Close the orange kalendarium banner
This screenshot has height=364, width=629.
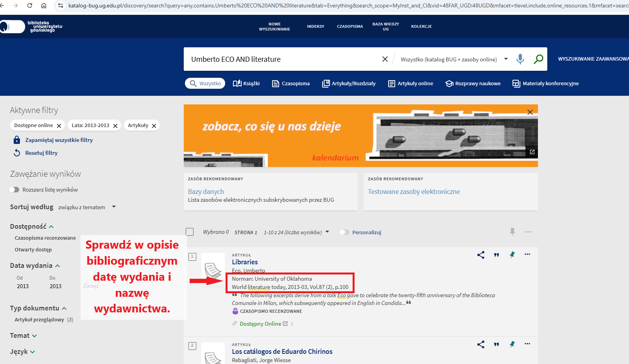click(530, 112)
